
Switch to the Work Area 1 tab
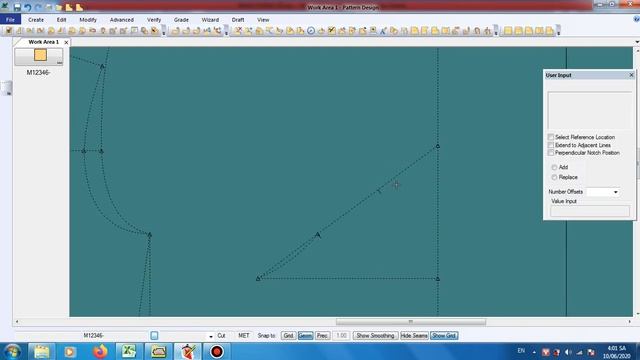pyautogui.click(x=43, y=42)
